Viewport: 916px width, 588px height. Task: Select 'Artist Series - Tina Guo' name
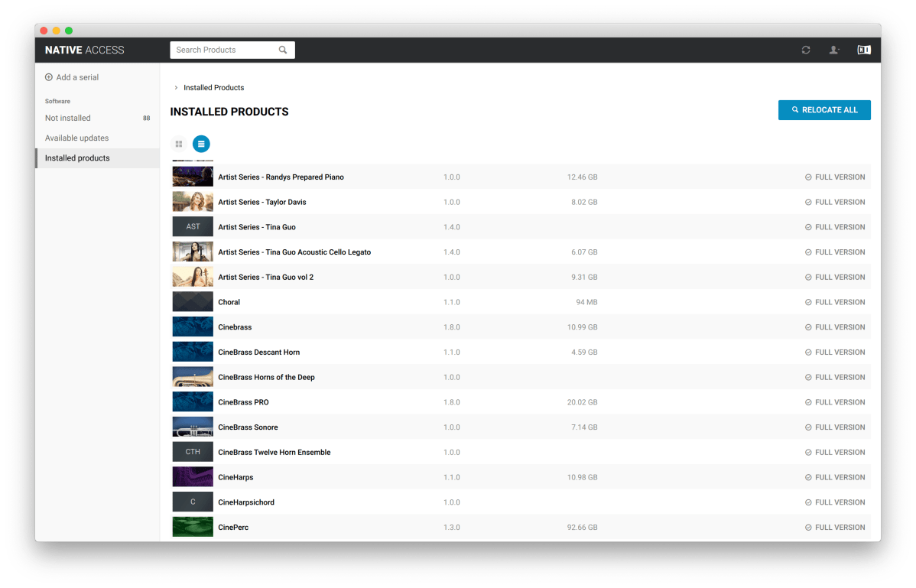[x=257, y=227]
